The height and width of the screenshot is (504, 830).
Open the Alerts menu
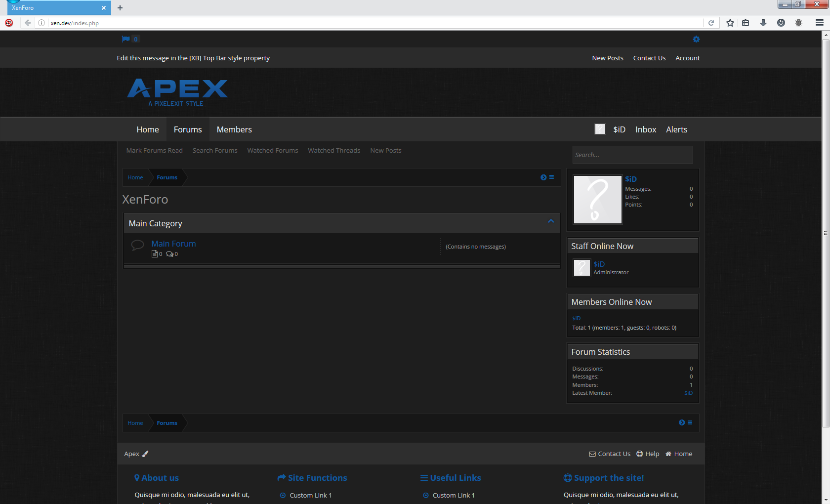pyautogui.click(x=677, y=129)
